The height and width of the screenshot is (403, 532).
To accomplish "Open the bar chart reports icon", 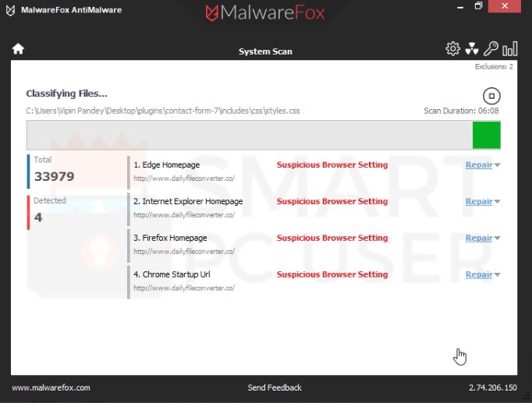I will coord(510,48).
